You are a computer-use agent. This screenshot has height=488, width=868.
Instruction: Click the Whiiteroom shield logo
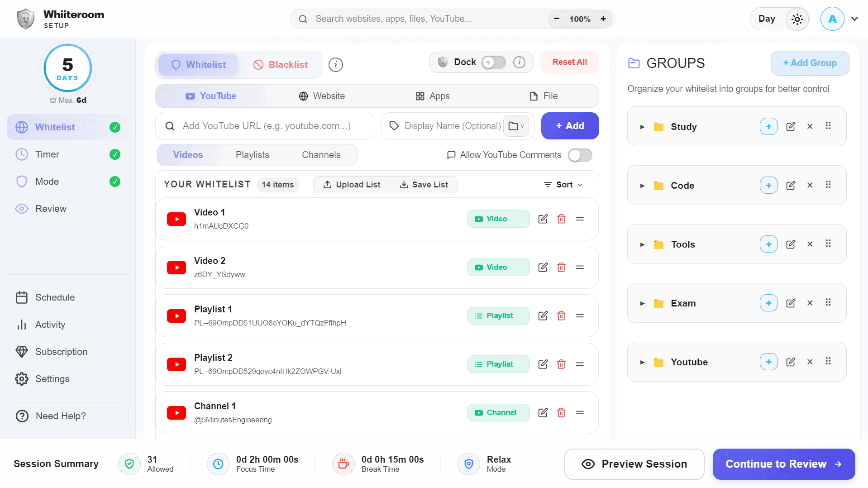(26, 19)
